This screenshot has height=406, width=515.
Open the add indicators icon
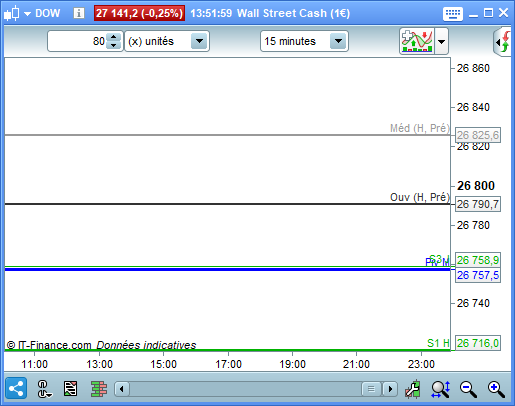click(417, 41)
